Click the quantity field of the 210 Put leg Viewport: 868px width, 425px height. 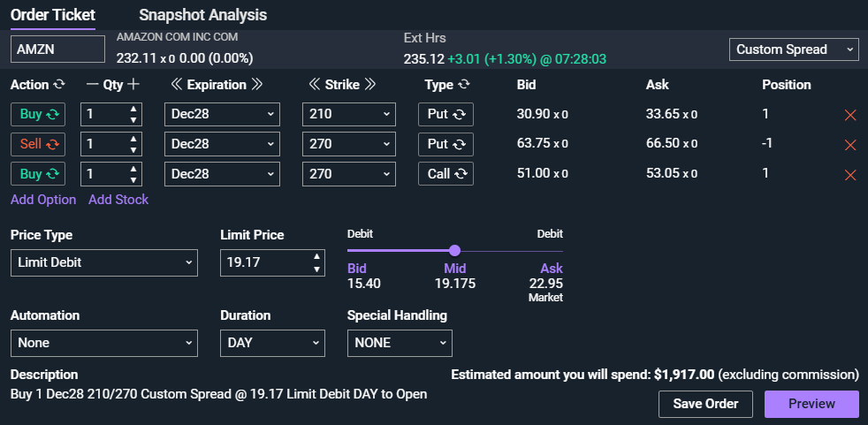[x=111, y=114]
